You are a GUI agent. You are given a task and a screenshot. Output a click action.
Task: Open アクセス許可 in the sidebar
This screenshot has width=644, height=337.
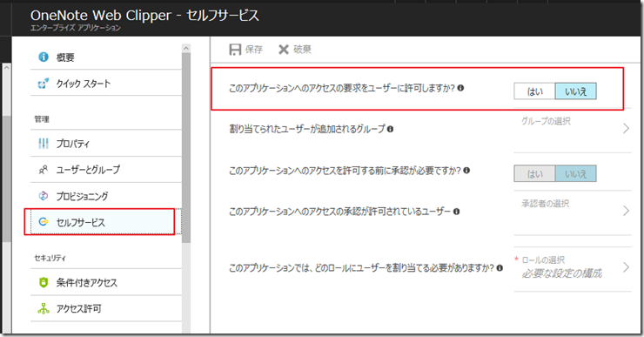(106, 308)
